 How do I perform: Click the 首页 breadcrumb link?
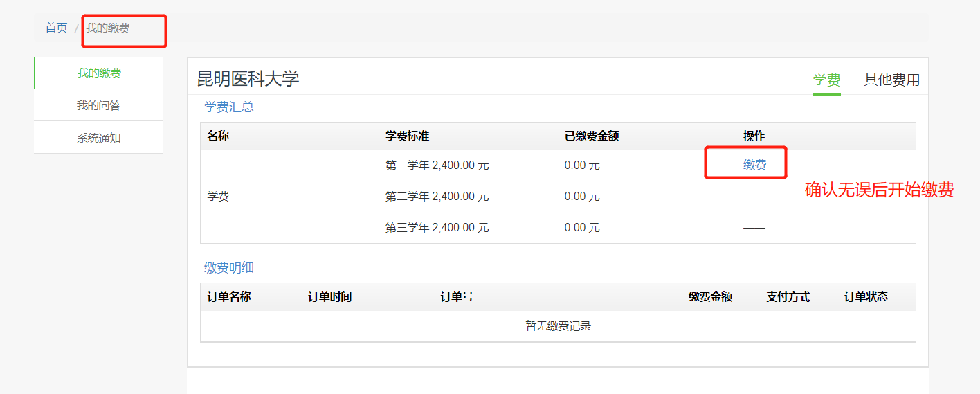click(x=56, y=28)
